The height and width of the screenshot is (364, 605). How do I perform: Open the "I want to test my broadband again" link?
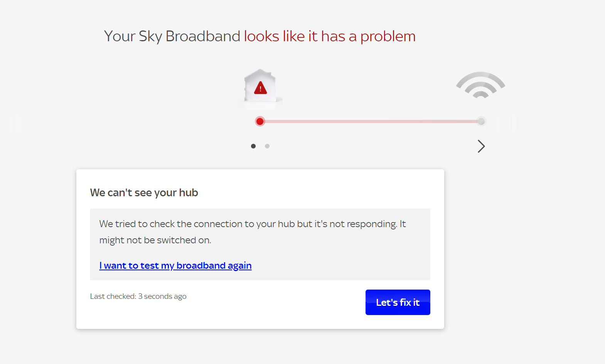(x=175, y=266)
